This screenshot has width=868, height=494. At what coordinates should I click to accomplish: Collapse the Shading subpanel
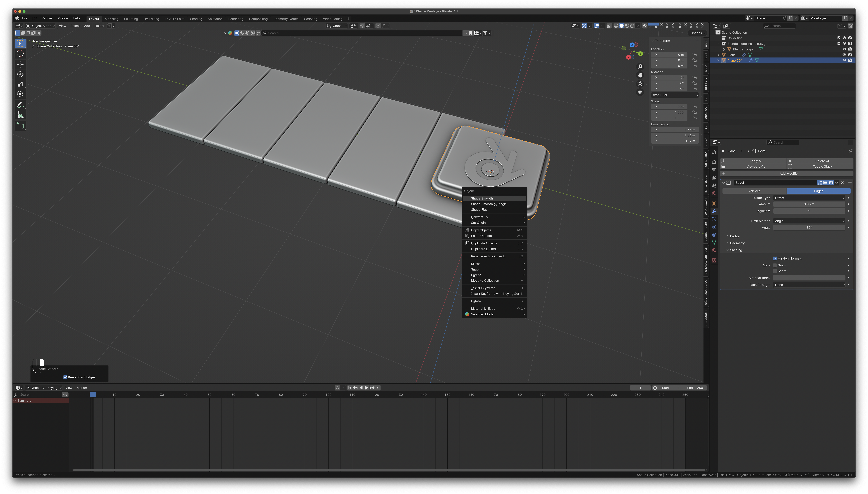point(734,250)
